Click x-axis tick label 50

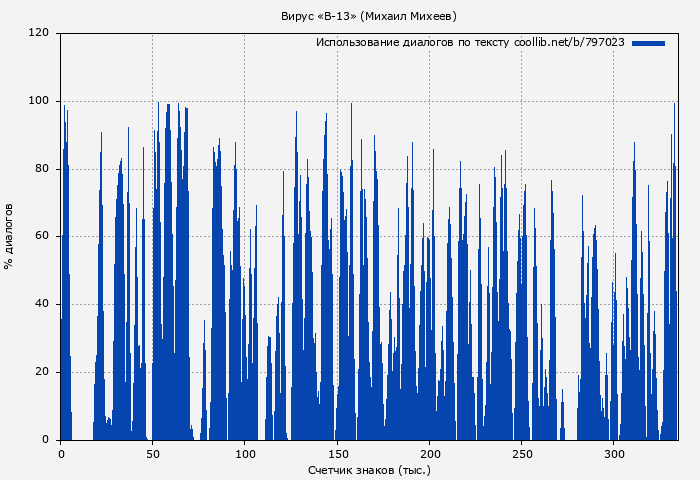[152, 454]
